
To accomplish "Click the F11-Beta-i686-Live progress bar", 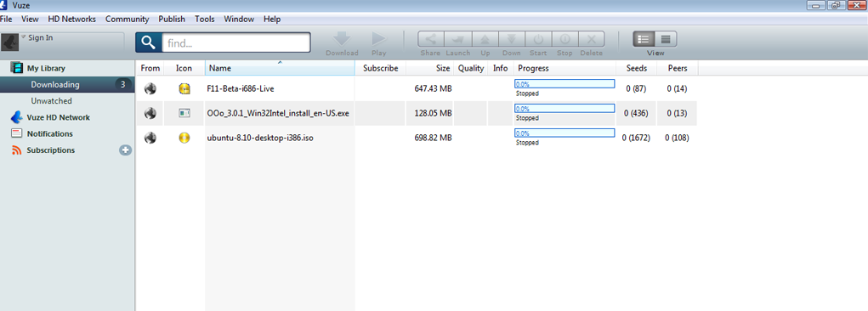I will click(564, 83).
